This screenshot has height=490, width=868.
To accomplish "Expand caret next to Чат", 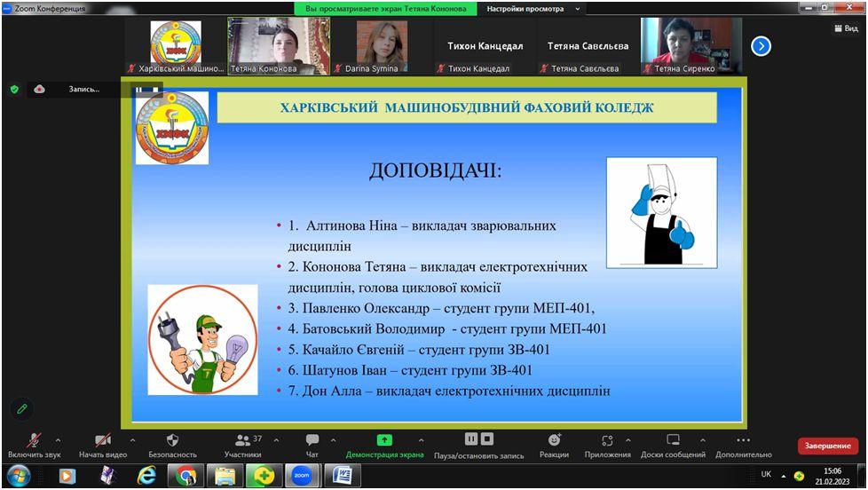I will click(x=333, y=440).
